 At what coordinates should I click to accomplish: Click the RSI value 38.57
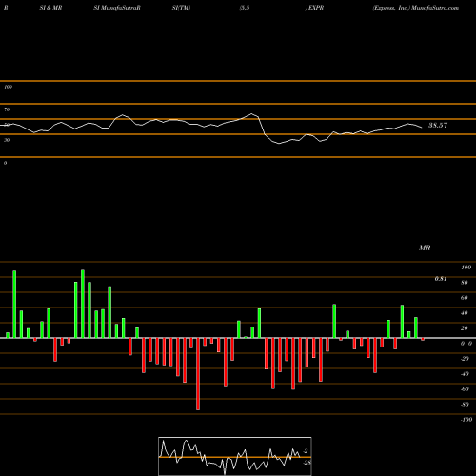[x=438, y=125]
